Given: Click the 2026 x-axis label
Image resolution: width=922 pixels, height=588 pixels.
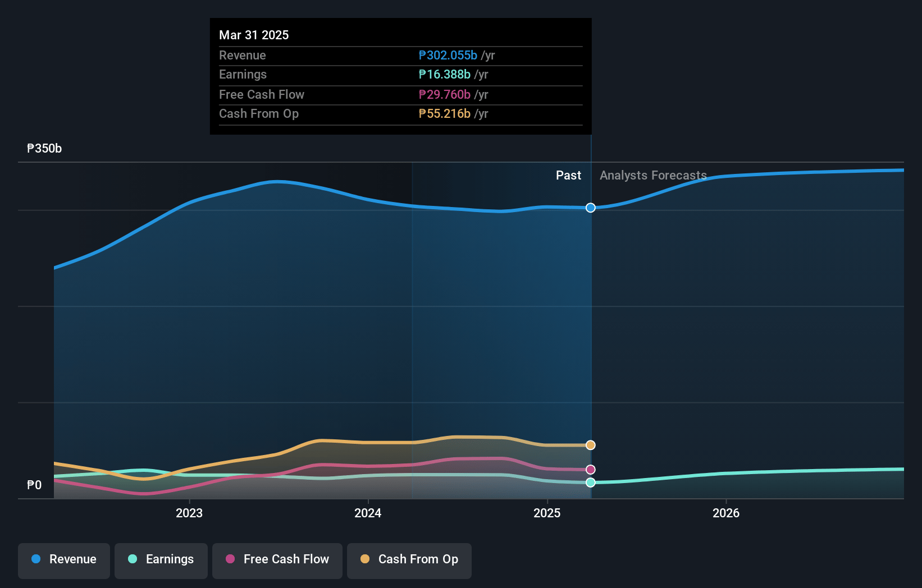Looking at the screenshot, I should pyautogui.click(x=726, y=513).
